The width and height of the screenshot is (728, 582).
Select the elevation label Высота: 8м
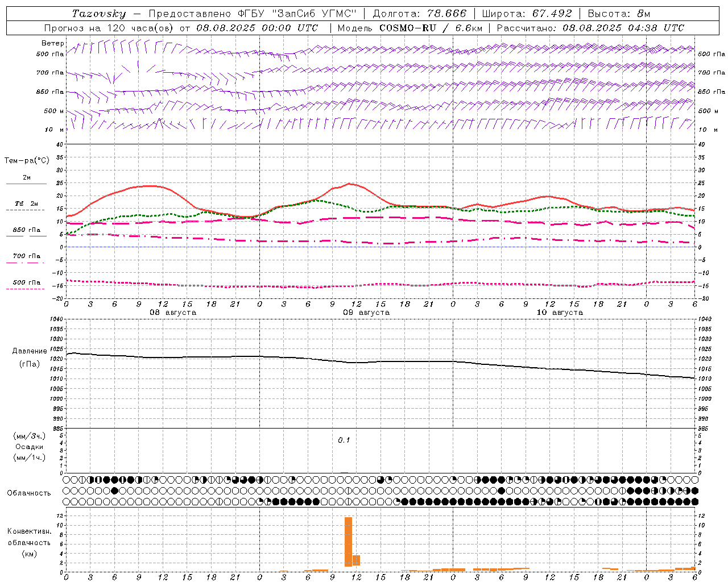[619, 14]
